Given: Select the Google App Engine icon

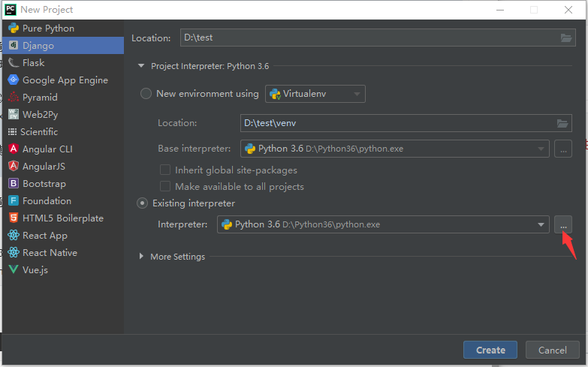Looking at the screenshot, I should click(14, 80).
